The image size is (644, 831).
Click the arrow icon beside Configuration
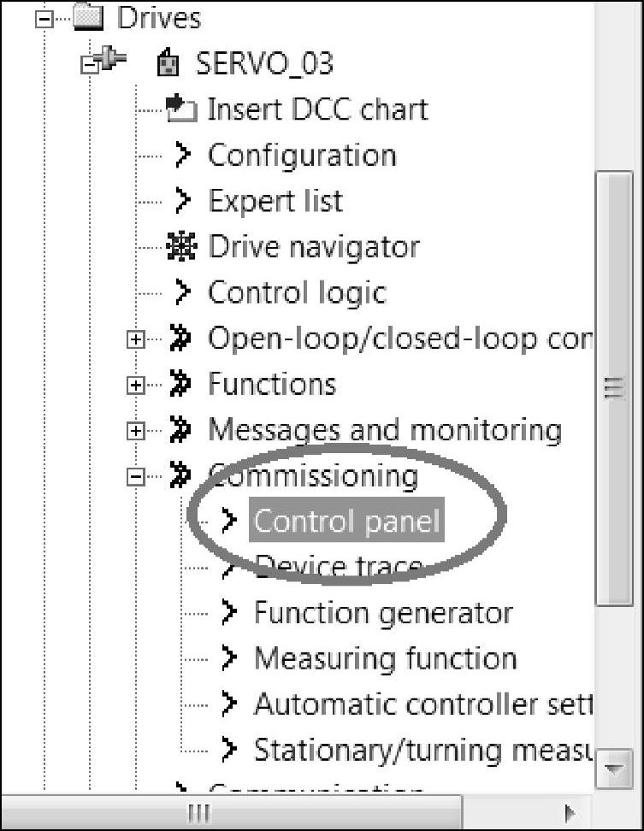[181, 155]
